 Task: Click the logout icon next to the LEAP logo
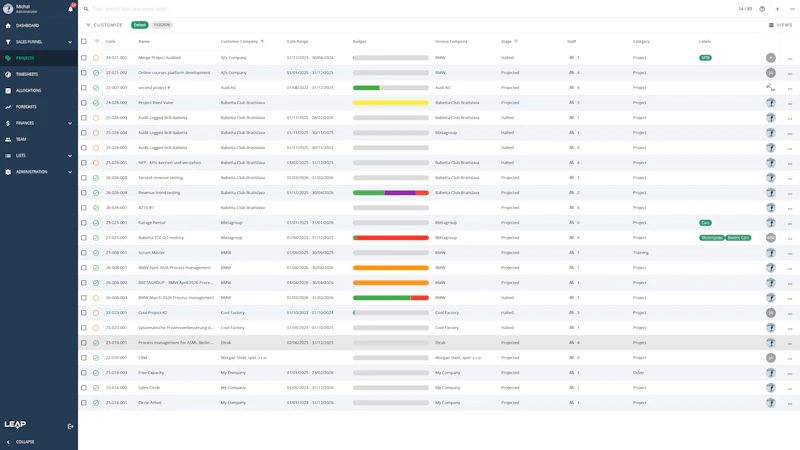click(70, 426)
